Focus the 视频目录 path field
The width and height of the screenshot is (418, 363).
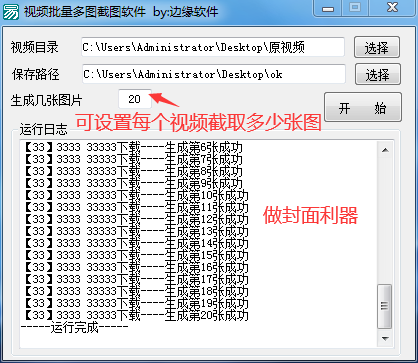(213, 47)
